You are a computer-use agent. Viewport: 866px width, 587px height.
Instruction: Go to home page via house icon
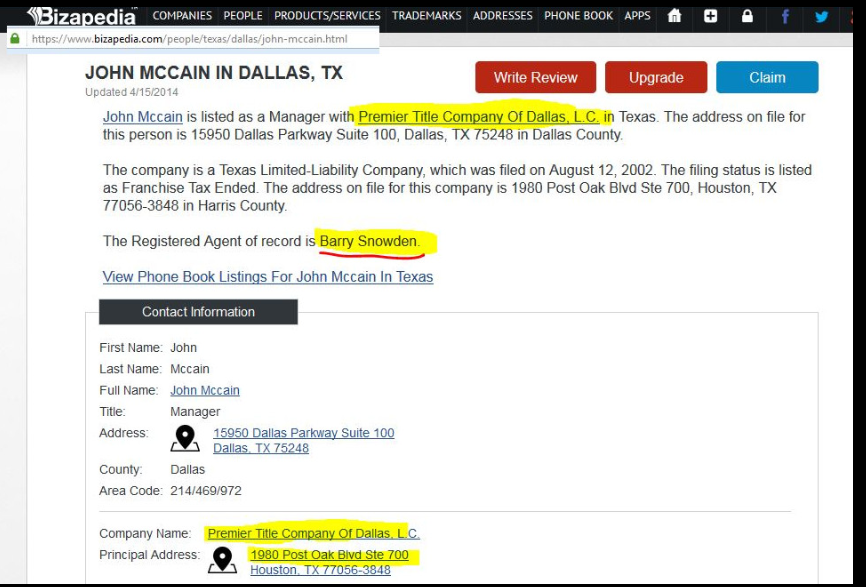point(674,15)
